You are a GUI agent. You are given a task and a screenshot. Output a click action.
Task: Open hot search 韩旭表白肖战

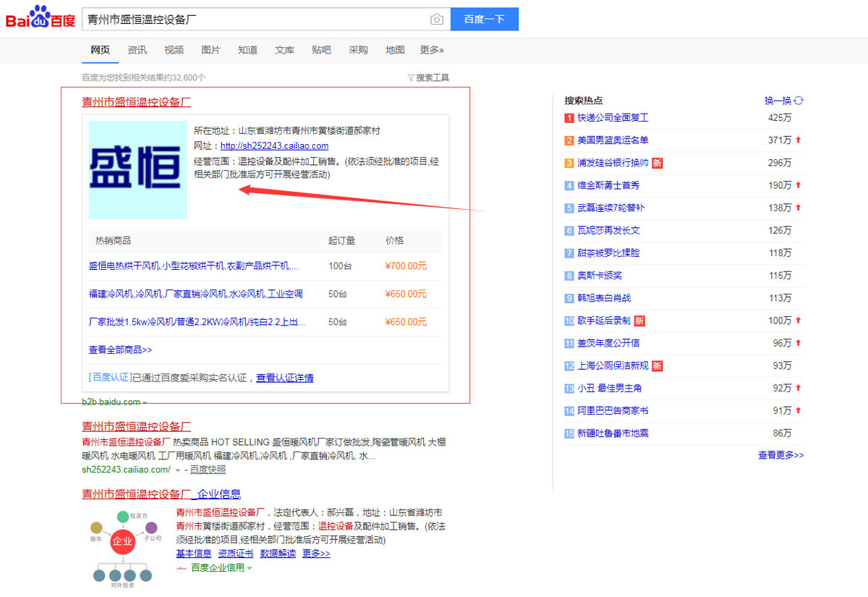604,298
